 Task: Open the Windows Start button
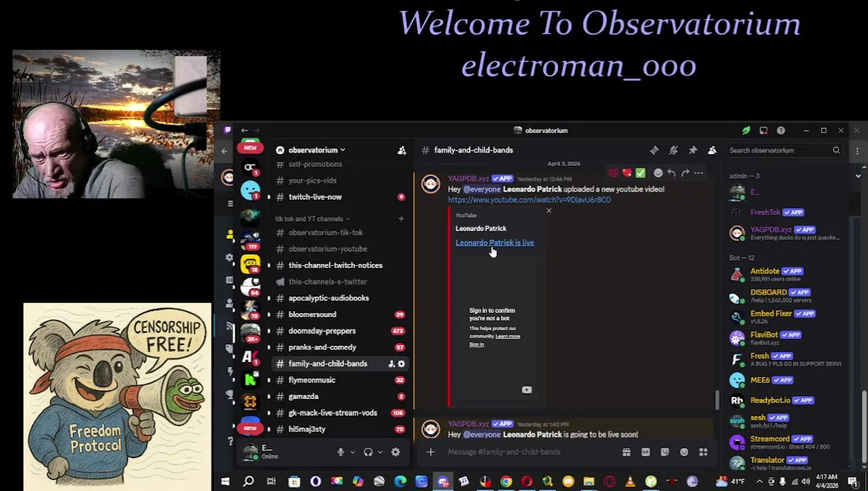pyautogui.click(x=225, y=481)
